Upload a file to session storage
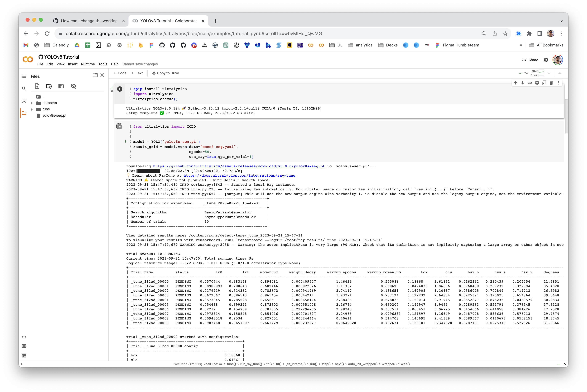This screenshot has height=392, width=587. (x=37, y=86)
